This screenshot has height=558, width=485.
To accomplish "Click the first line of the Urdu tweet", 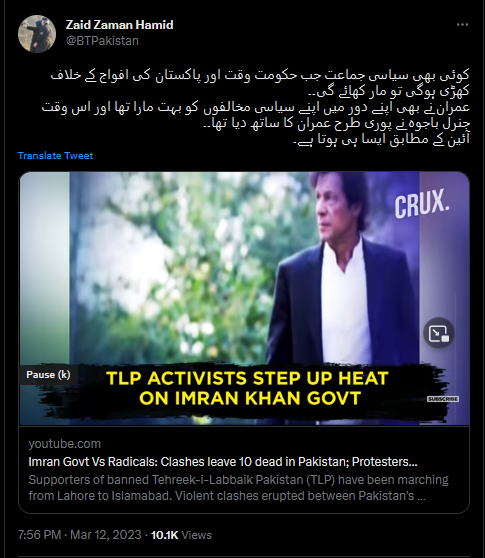I will 260,75.
